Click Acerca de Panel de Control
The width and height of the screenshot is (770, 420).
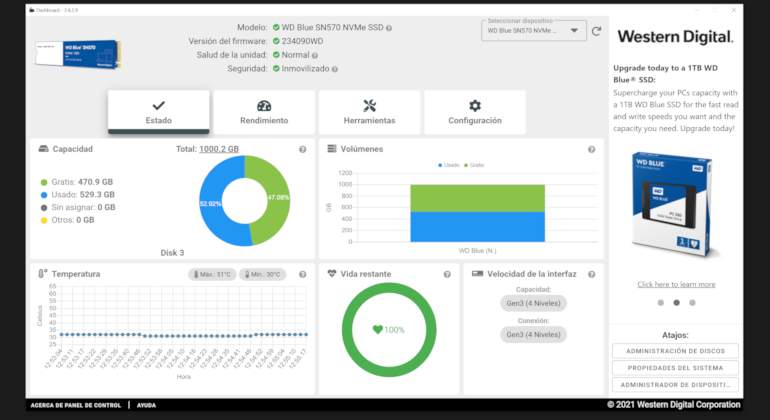76,405
